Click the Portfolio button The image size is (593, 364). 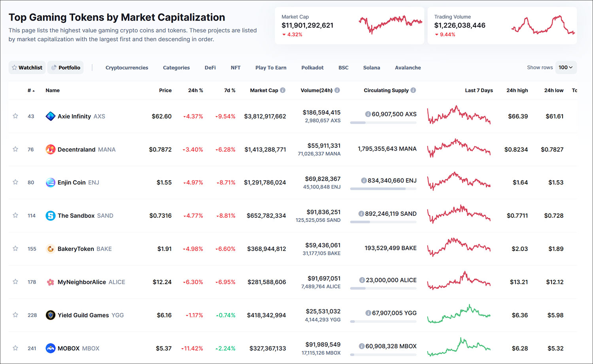coord(66,68)
